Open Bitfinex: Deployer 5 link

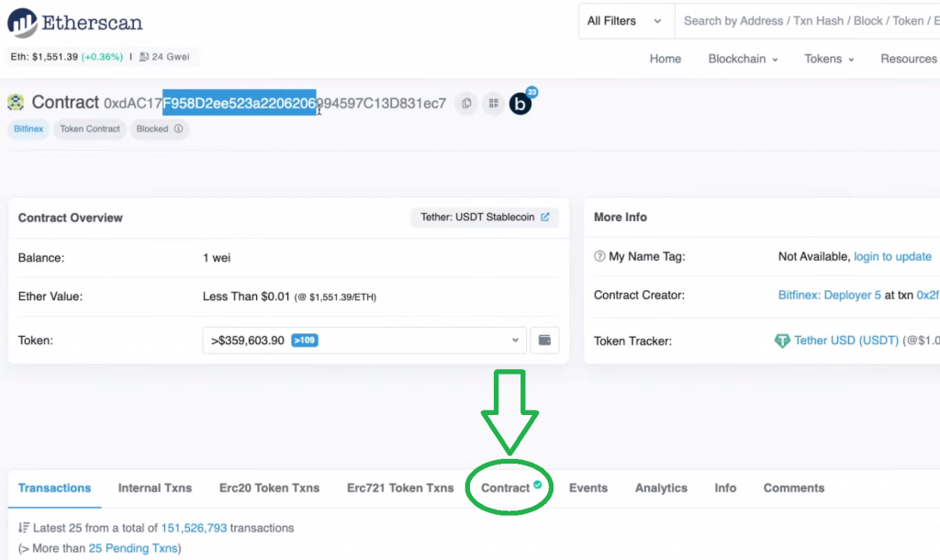[x=829, y=295]
